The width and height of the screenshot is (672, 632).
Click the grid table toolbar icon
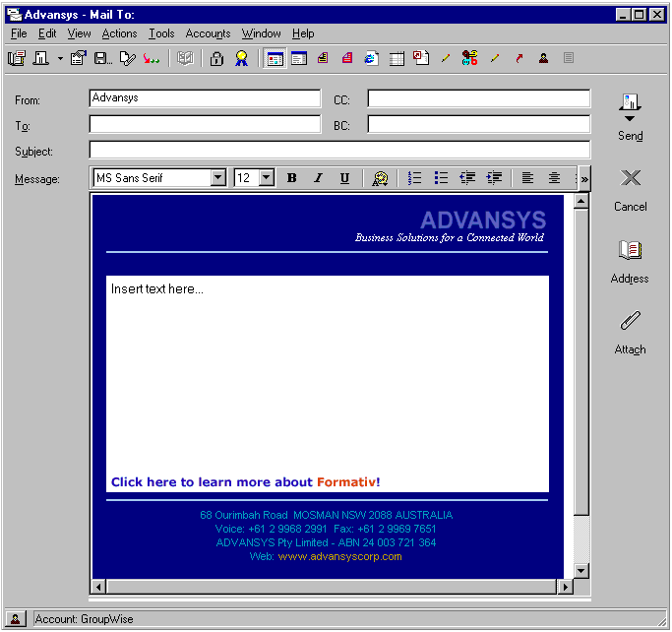(x=397, y=58)
